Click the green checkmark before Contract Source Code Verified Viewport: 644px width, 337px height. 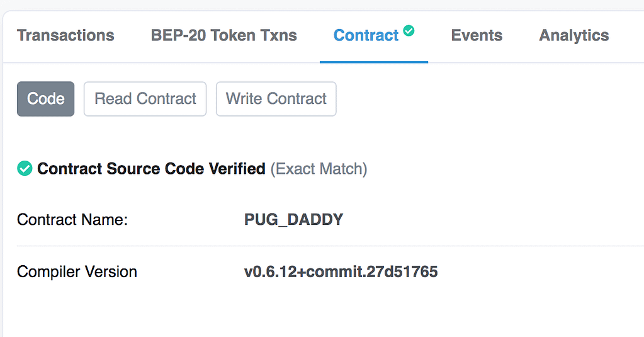pyautogui.click(x=25, y=169)
